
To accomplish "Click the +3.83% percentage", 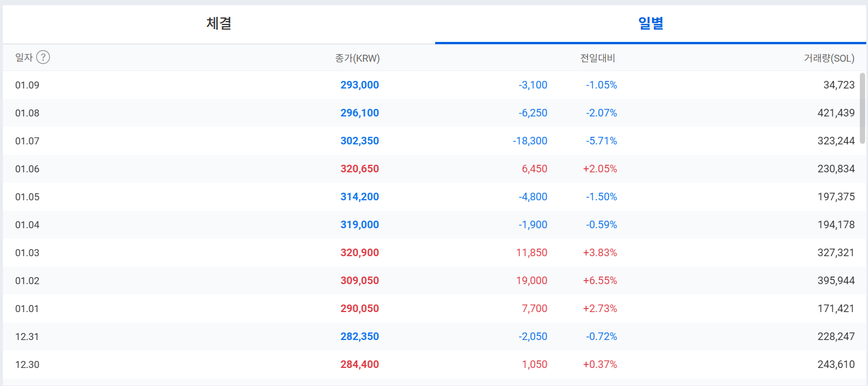I will pyautogui.click(x=600, y=253).
